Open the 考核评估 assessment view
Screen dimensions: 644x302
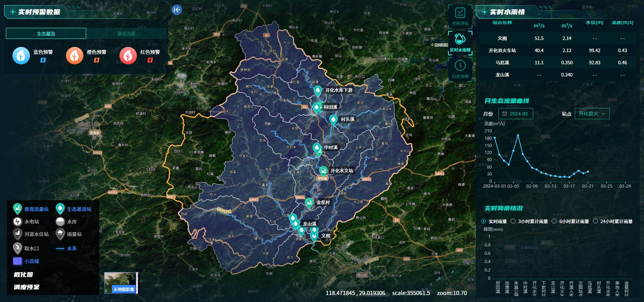(x=460, y=16)
